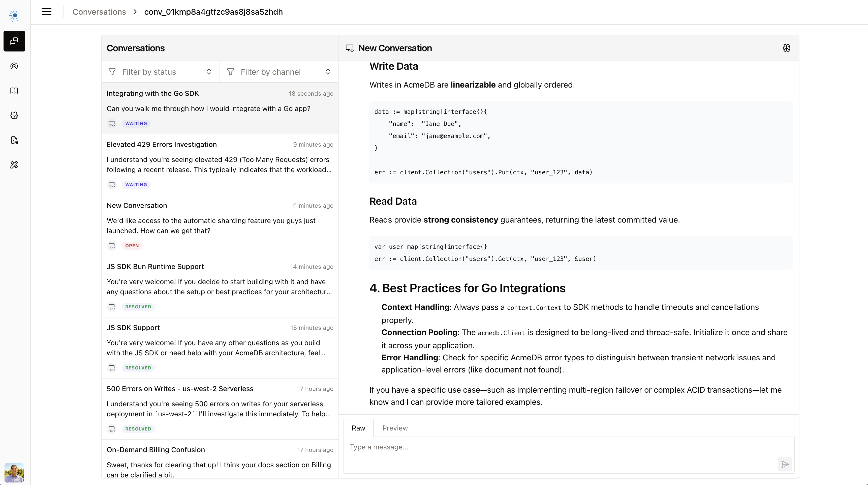Image resolution: width=868 pixels, height=485 pixels.
Task: Switch to the Raw tab
Action: tap(358, 428)
